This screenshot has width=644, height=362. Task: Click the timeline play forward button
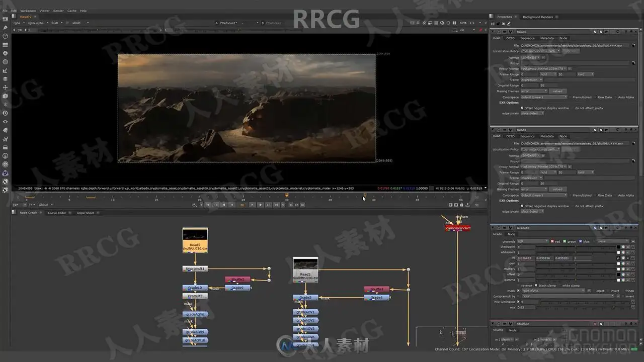click(x=253, y=205)
